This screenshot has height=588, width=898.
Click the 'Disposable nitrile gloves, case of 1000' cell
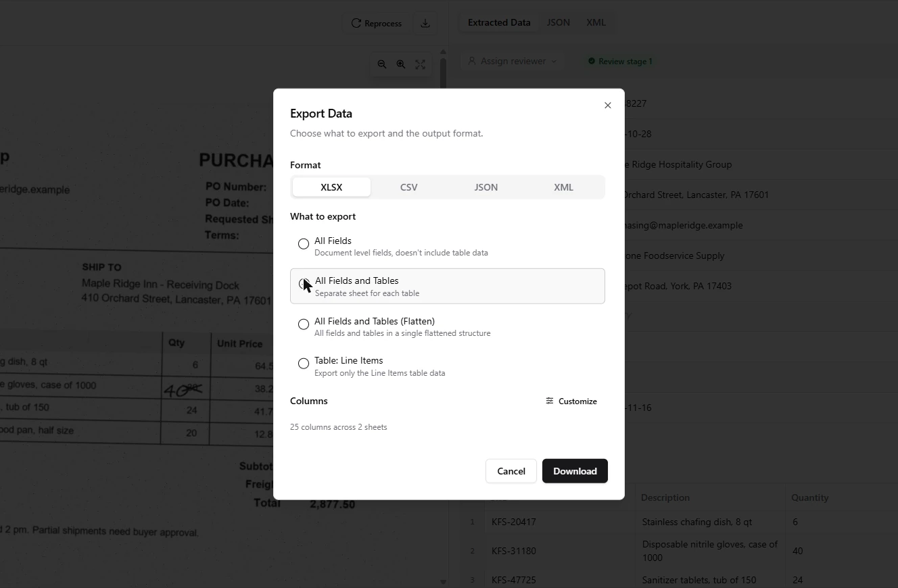tap(710, 551)
